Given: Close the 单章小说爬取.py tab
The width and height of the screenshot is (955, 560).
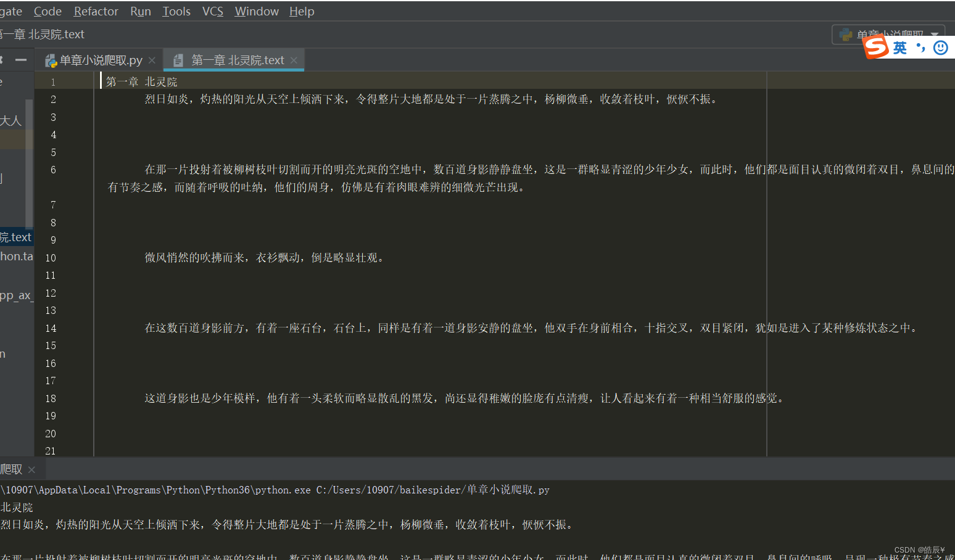Looking at the screenshot, I should (152, 60).
